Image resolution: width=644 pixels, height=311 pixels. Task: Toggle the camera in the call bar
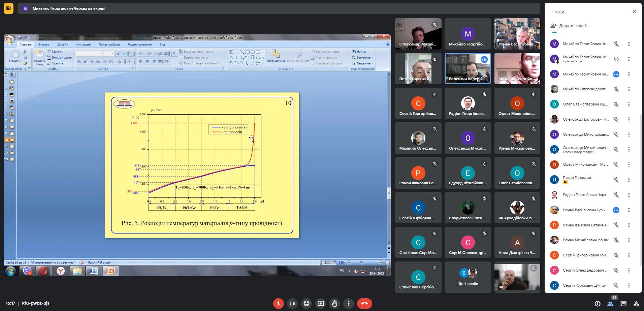(x=292, y=304)
